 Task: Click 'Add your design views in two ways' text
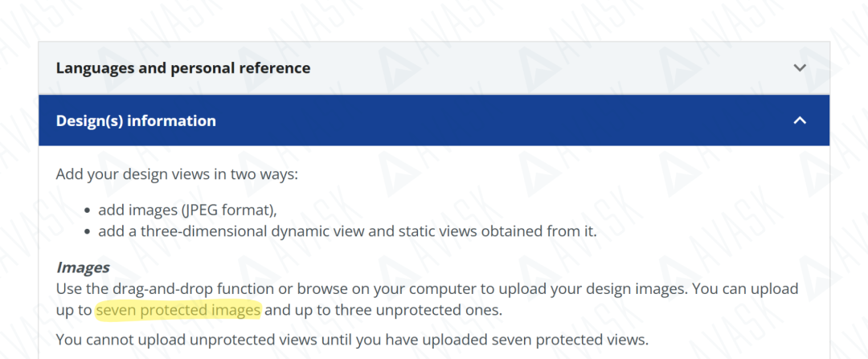point(177,174)
